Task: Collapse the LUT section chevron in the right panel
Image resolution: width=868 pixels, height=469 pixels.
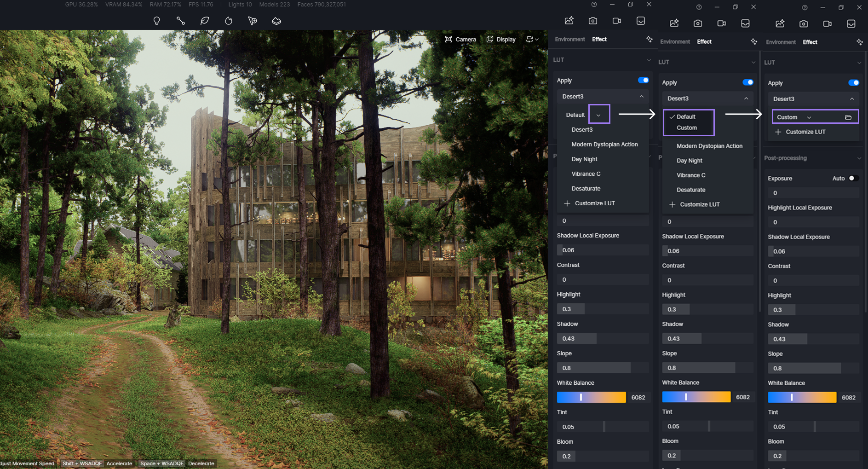Action: coord(859,63)
